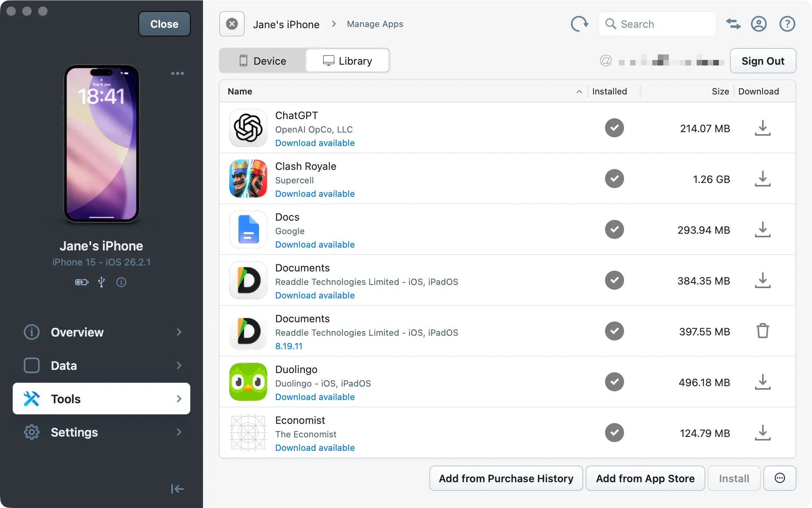Screen dimensions: 812x508
Task: Open the user account icon
Action: point(758,24)
